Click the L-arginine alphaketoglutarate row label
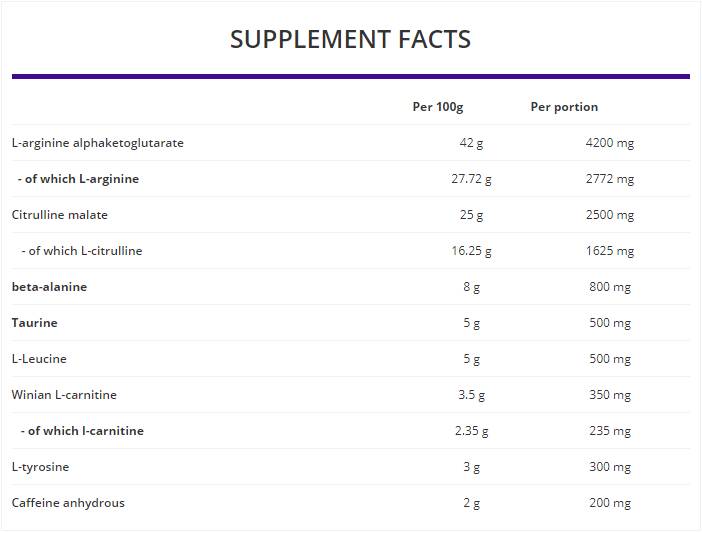The height and width of the screenshot is (533, 702). [98, 143]
